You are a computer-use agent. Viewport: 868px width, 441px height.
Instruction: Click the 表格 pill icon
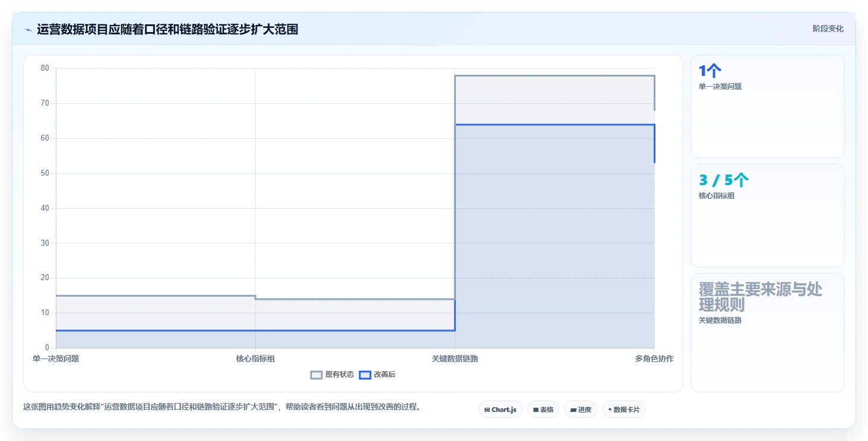[x=536, y=410]
